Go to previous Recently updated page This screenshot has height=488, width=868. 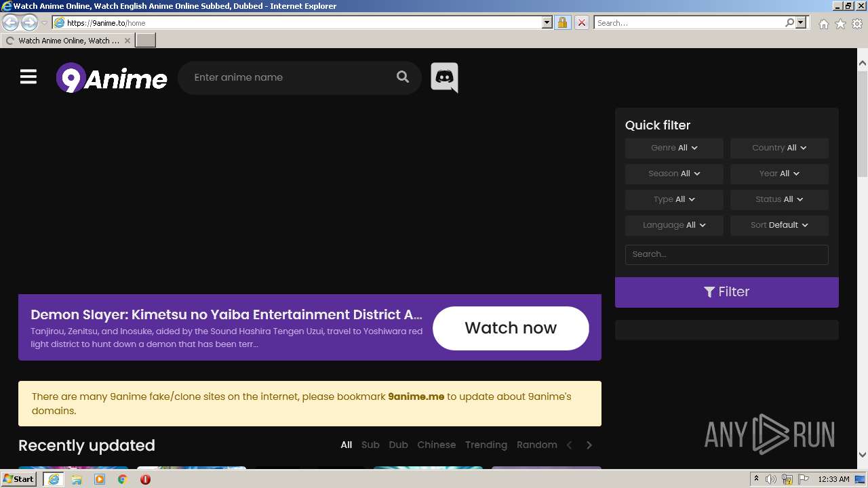pos(570,445)
